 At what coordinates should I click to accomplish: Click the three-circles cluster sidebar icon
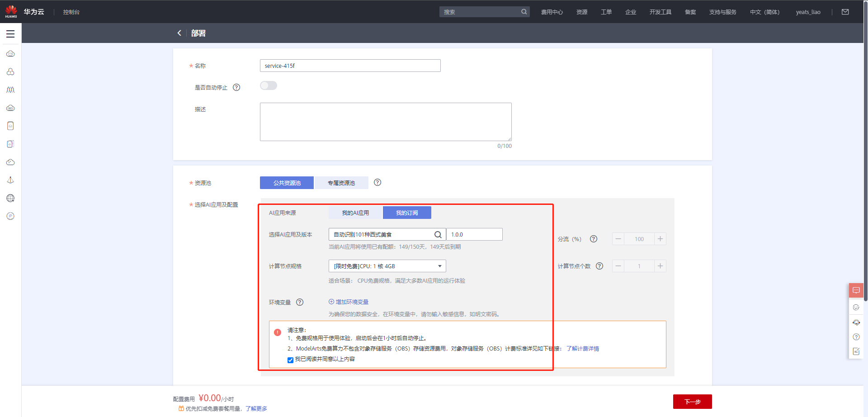10,72
